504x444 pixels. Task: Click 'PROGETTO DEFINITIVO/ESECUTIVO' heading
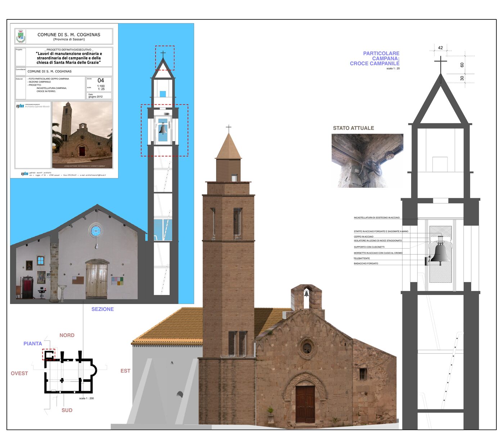click(69, 50)
